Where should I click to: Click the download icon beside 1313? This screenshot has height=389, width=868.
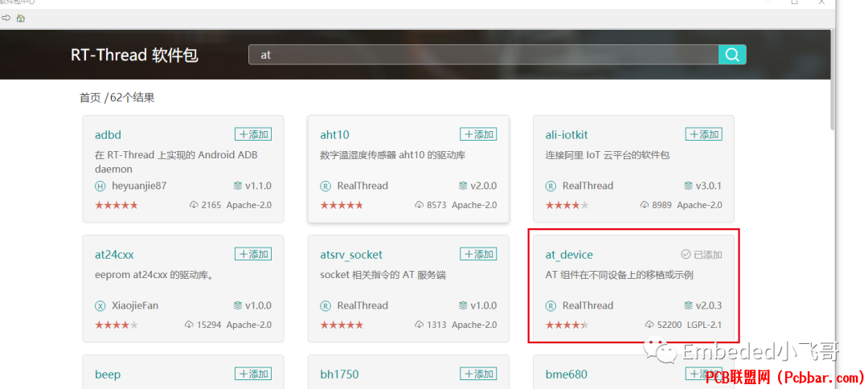tap(419, 324)
